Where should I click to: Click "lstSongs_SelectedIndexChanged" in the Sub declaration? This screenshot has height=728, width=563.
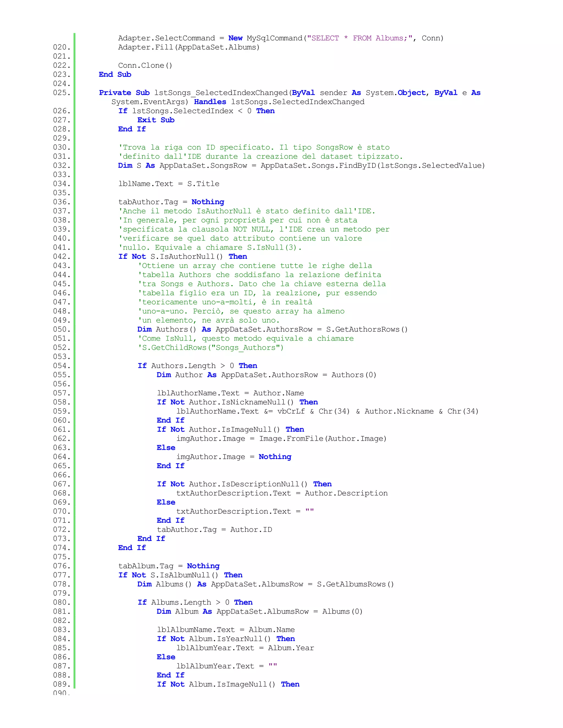tap(223, 93)
